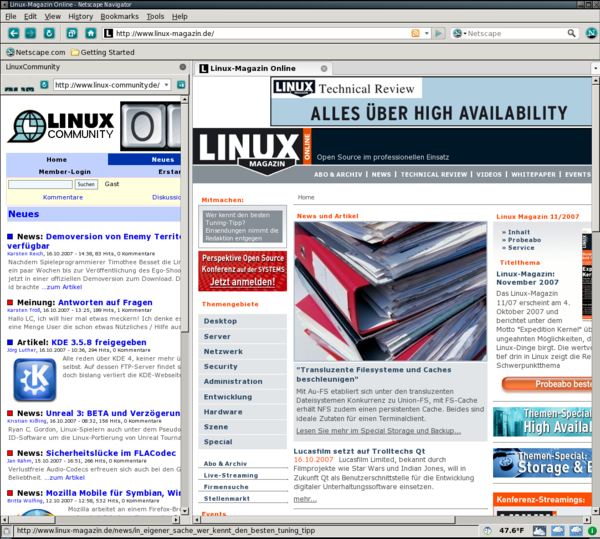Open the address bar URL history dropdown
The image size is (600, 539).
(x=426, y=33)
